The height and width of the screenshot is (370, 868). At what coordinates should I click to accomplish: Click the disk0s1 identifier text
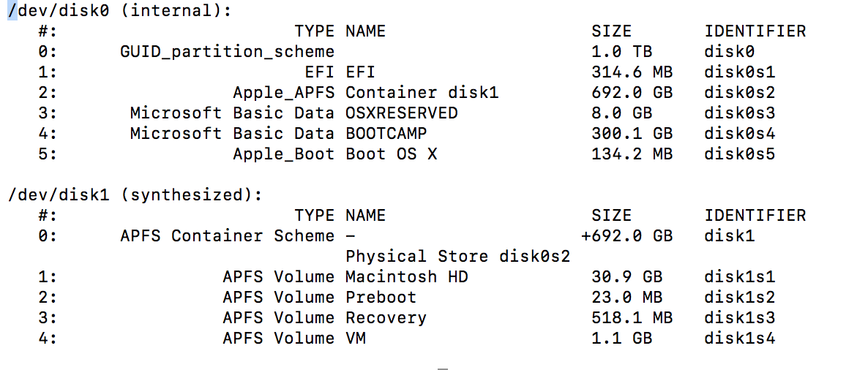click(x=739, y=72)
